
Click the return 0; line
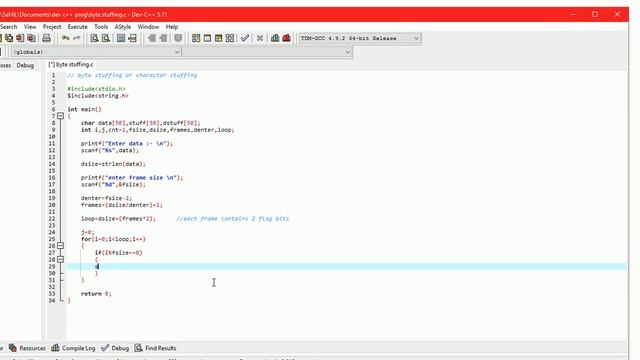(96, 293)
